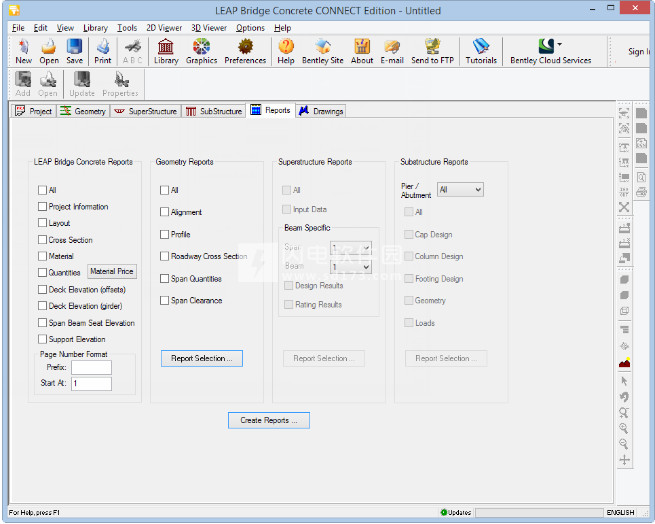Check the Material checkbox
Viewport: 655px width, 524px height.
[x=42, y=256]
